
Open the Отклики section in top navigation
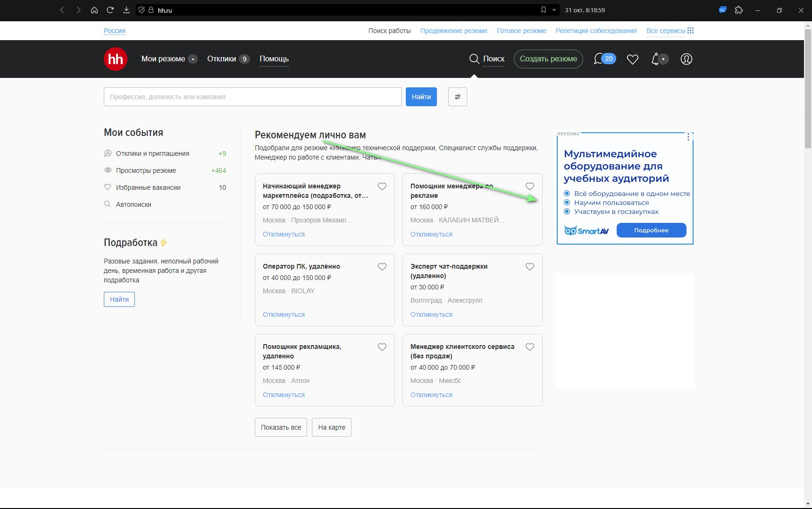tap(223, 59)
